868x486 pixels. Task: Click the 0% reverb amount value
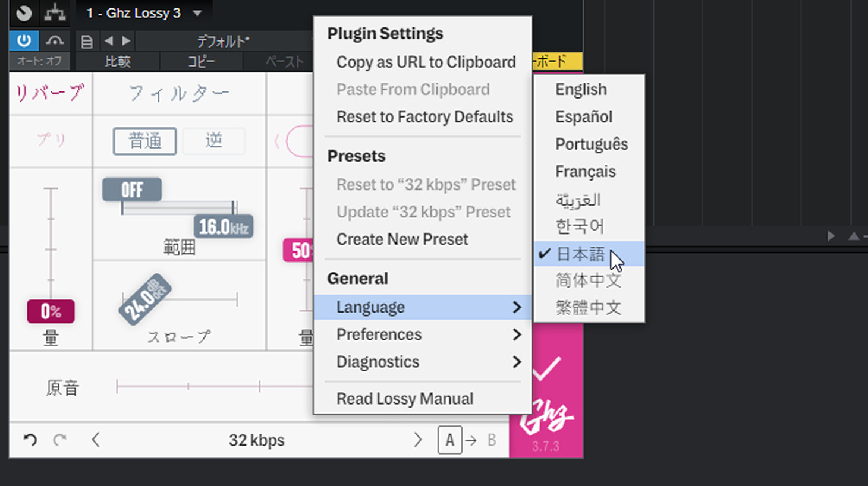tap(51, 311)
